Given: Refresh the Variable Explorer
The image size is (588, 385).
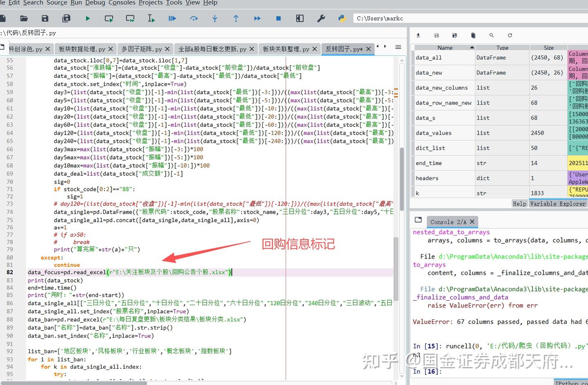Looking at the screenshot, I should (x=509, y=35).
